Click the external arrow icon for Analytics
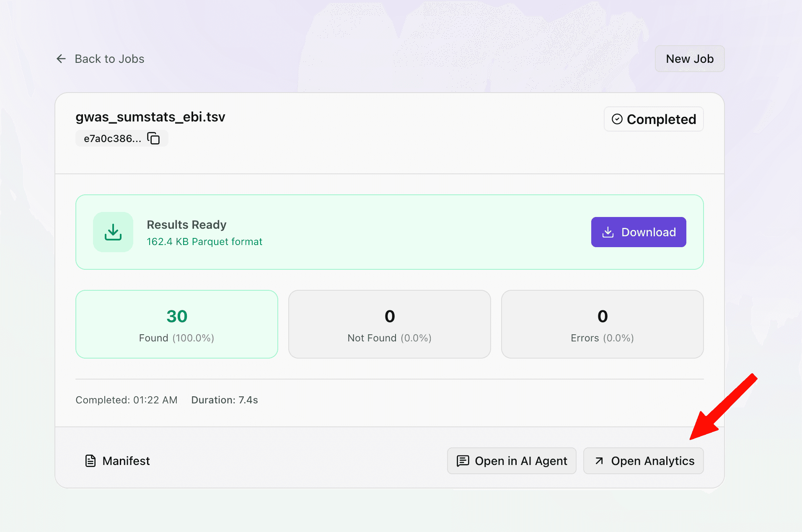 pos(599,461)
